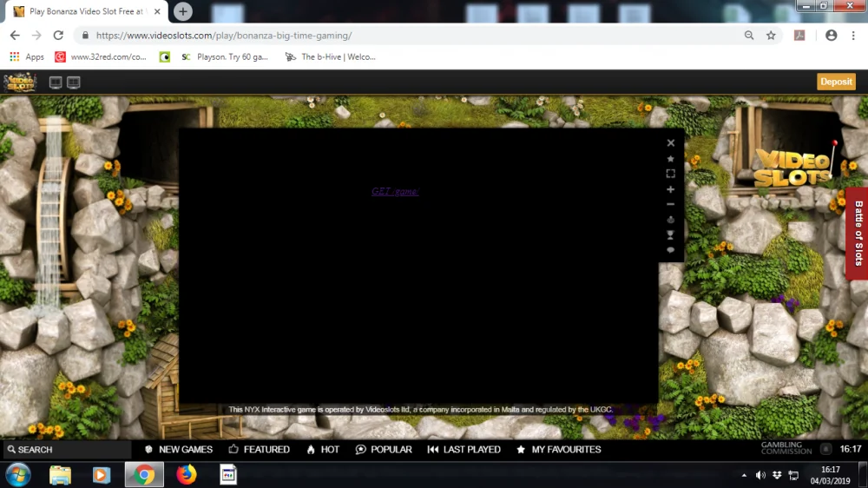This screenshot has width=868, height=488.
Task: Select split-screen layout icon
Action: pos(74,82)
